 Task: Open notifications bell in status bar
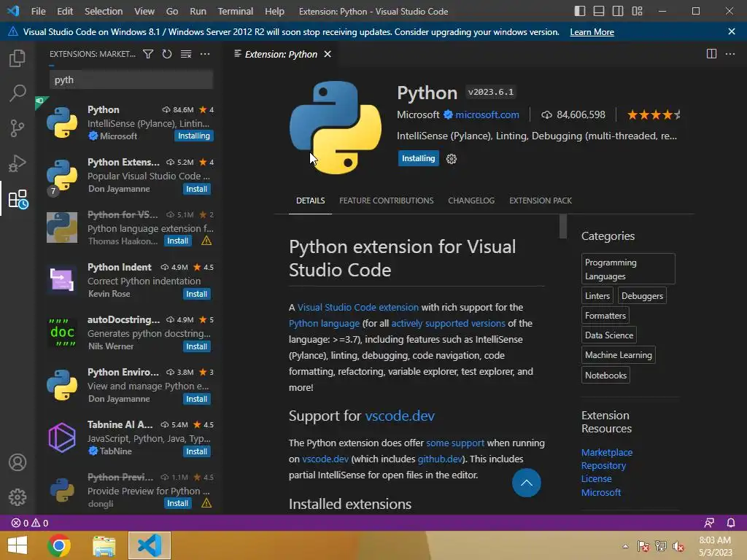click(731, 523)
